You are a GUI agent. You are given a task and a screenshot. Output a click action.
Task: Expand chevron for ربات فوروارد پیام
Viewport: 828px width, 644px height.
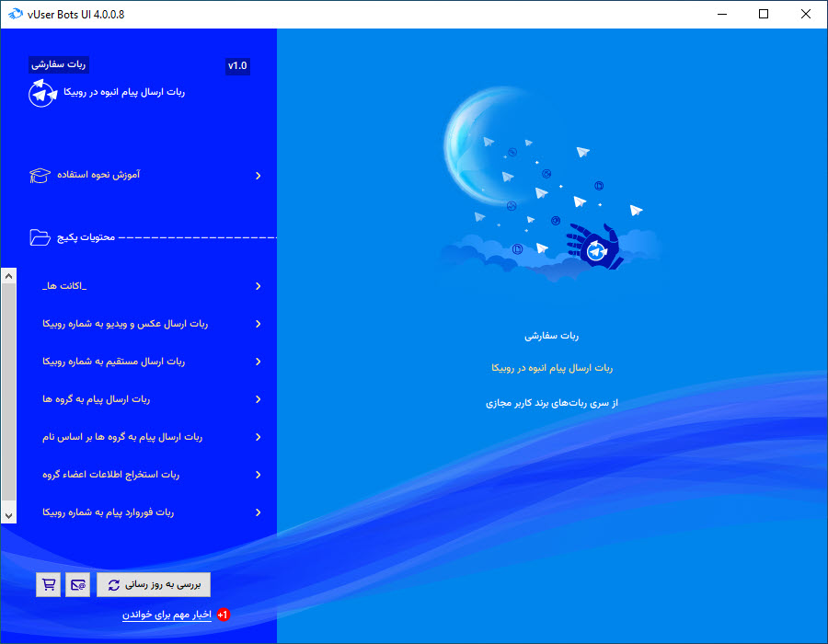pos(259,512)
